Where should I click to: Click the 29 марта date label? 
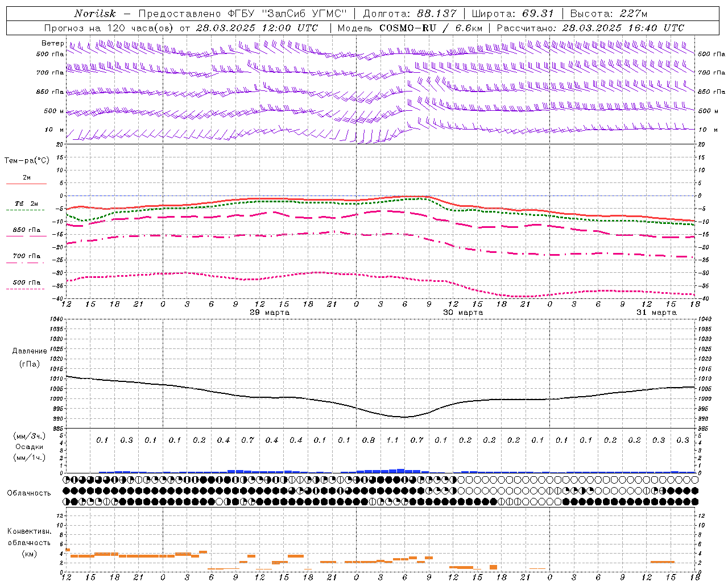click(270, 313)
